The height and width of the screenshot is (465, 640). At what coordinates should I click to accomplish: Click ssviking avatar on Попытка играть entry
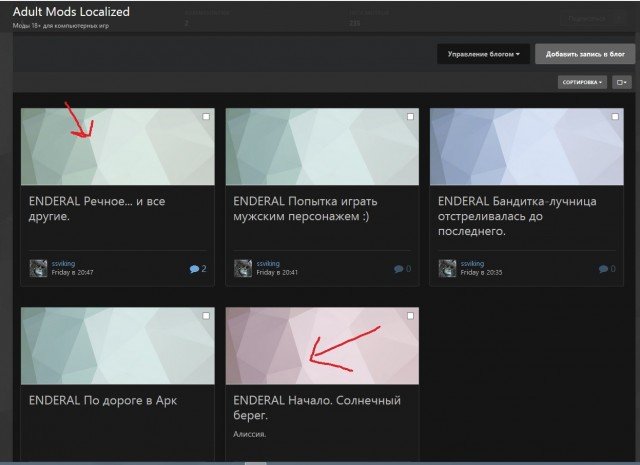coord(242,268)
